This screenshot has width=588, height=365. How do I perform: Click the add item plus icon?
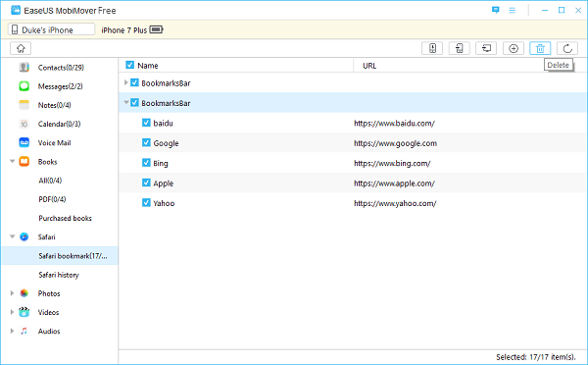pyautogui.click(x=514, y=48)
